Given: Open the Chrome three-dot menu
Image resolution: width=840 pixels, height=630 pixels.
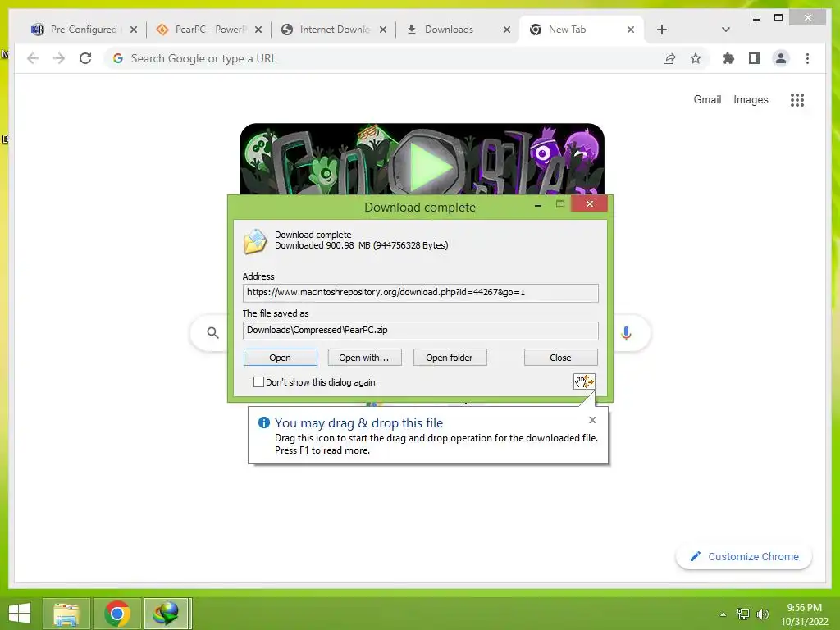Looking at the screenshot, I should [x=807, y=58].
